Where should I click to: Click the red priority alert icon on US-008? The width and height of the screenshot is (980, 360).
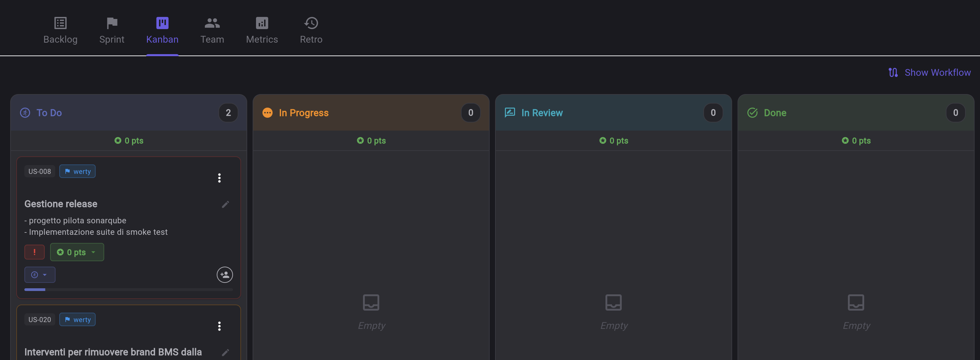point(35,252)
